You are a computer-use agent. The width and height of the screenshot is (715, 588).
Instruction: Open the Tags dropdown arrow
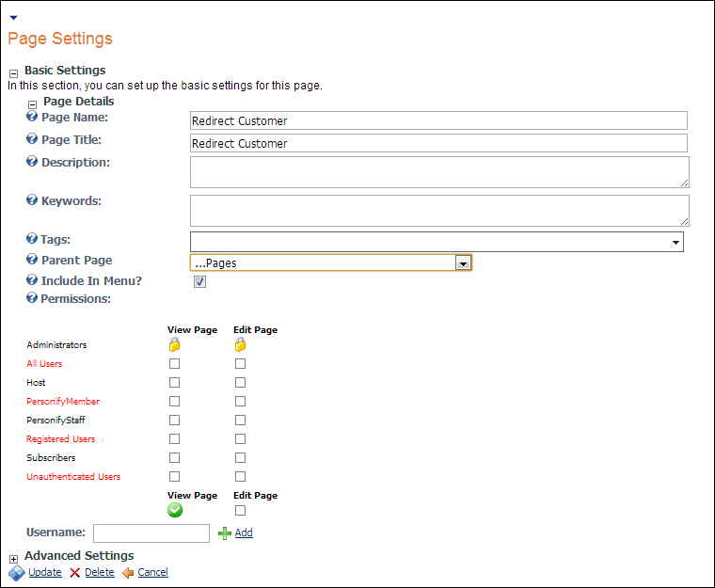click(675, 243)
